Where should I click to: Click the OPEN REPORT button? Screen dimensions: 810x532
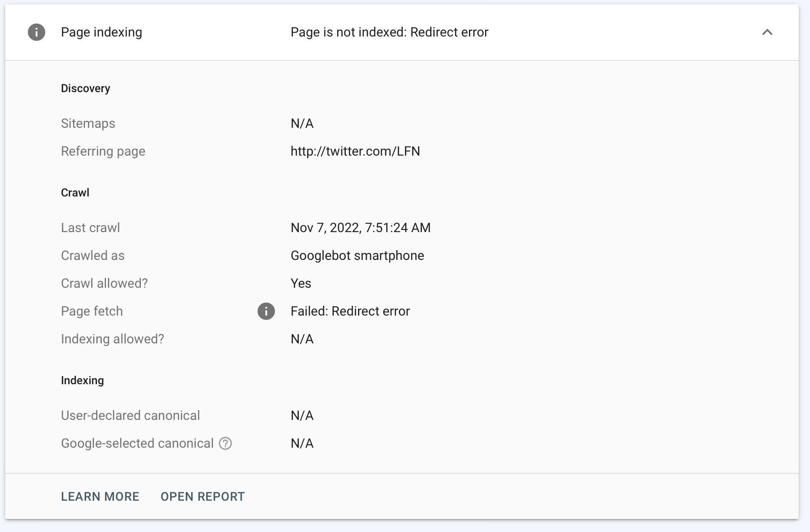(203, 496)
